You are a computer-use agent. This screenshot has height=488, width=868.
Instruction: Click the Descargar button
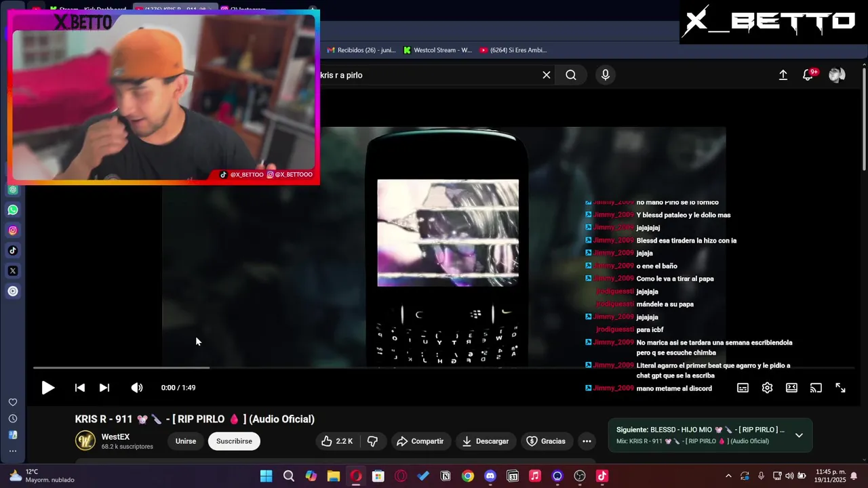point(486,441)
